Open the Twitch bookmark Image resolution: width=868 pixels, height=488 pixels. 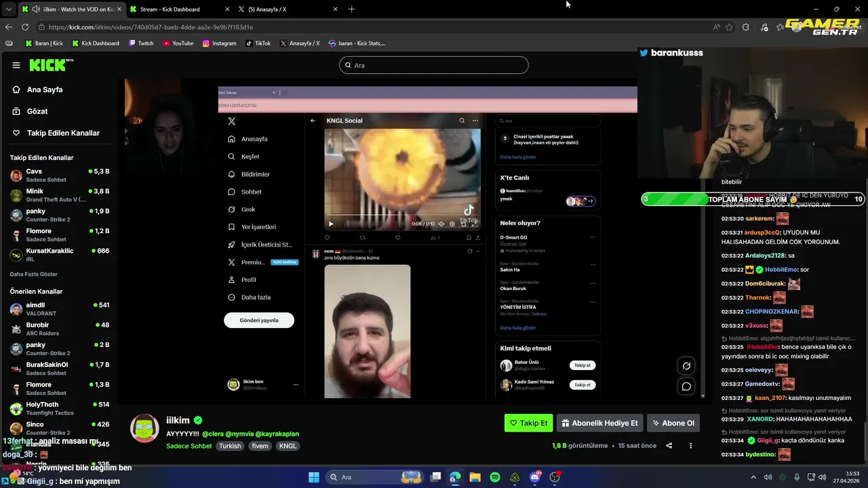click(x=140, y=43)
